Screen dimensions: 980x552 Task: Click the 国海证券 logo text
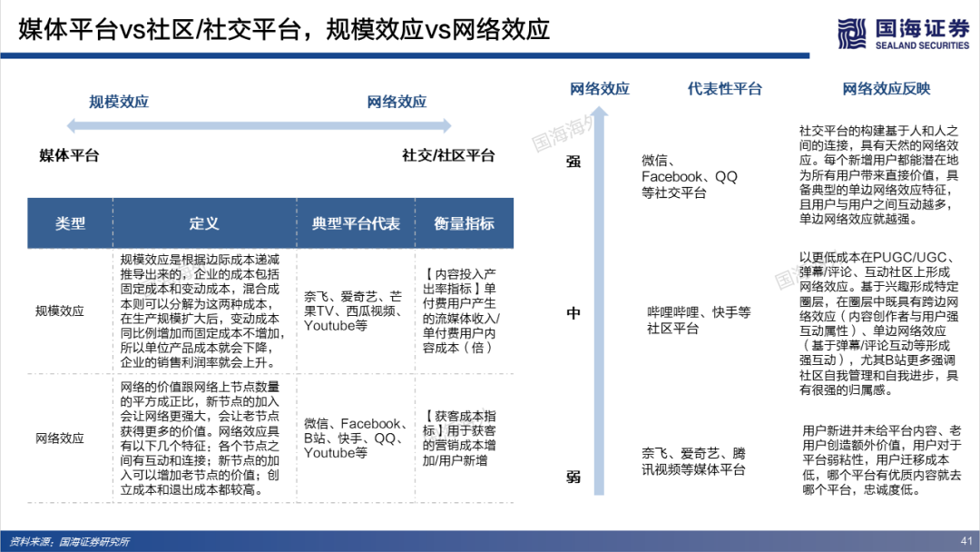click(x=922, y=28)
